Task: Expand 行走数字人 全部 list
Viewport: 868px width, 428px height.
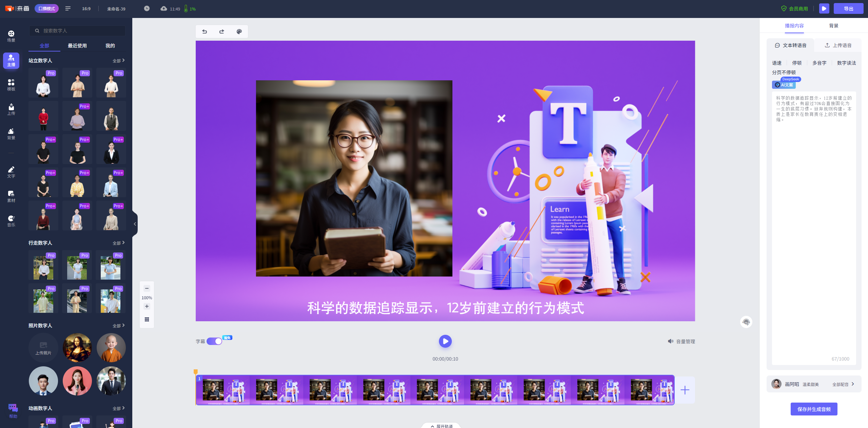Action: pyautogui.click(x=119, y=243)
